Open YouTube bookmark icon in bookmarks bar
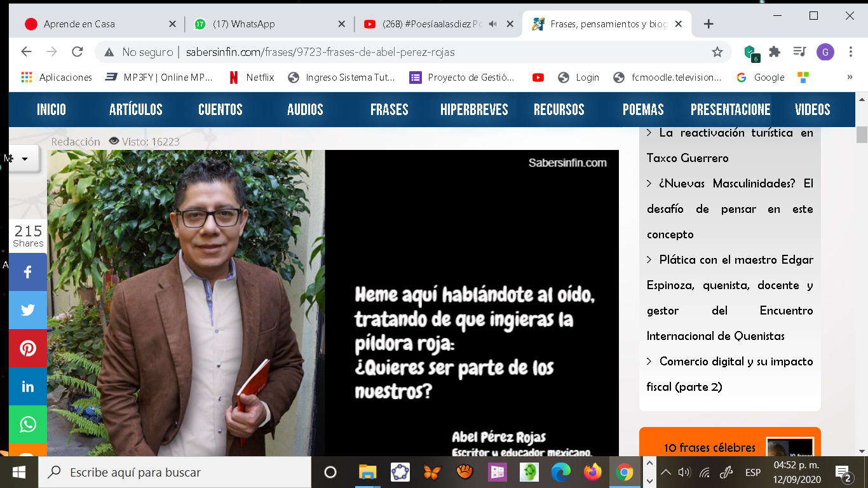This screenshot has height=488, width=868. [538, 78]
